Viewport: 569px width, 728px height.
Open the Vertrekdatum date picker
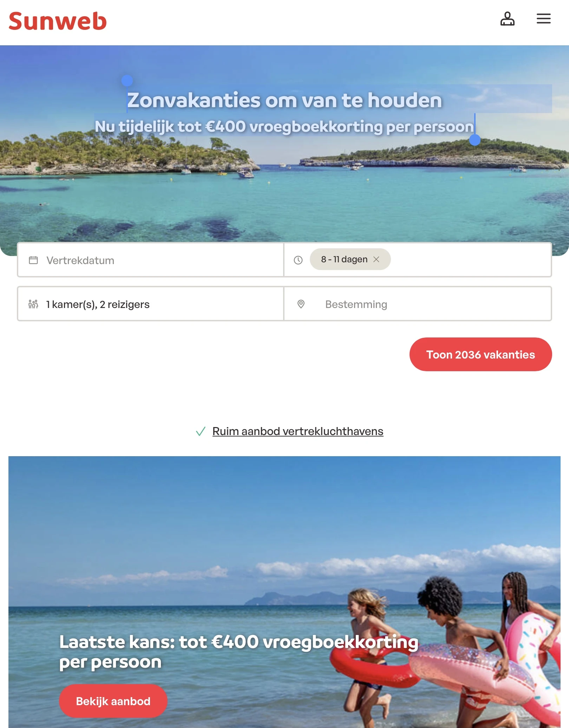click(150, 260)
